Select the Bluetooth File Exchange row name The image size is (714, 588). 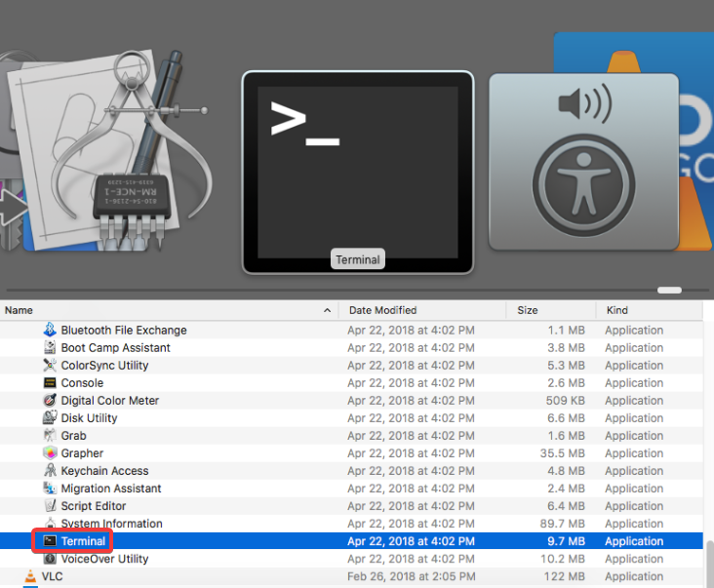[x=124, y=330]
